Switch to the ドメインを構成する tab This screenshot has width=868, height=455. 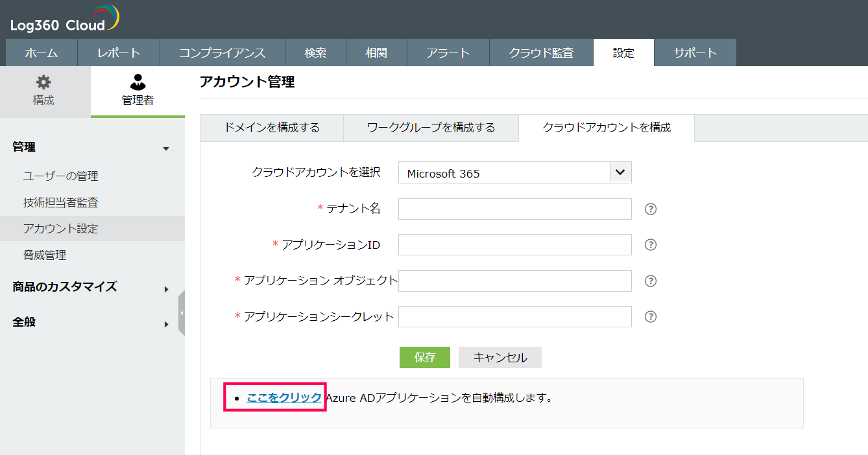point(272,128)
